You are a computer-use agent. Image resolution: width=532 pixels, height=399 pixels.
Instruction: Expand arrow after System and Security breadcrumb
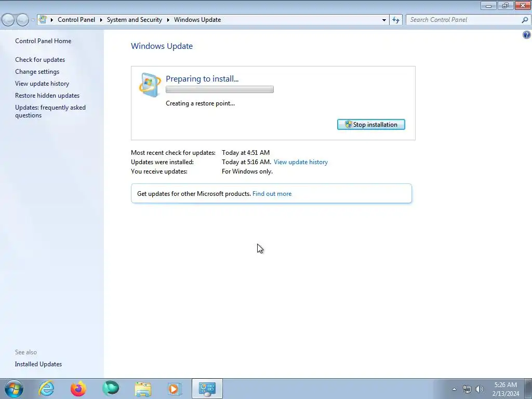168,20
